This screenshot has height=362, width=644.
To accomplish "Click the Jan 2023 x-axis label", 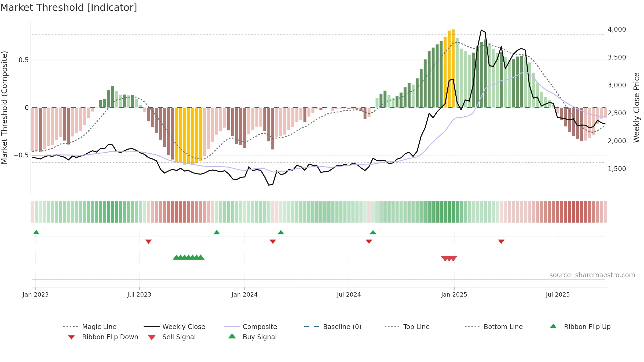I will (36, 294).
